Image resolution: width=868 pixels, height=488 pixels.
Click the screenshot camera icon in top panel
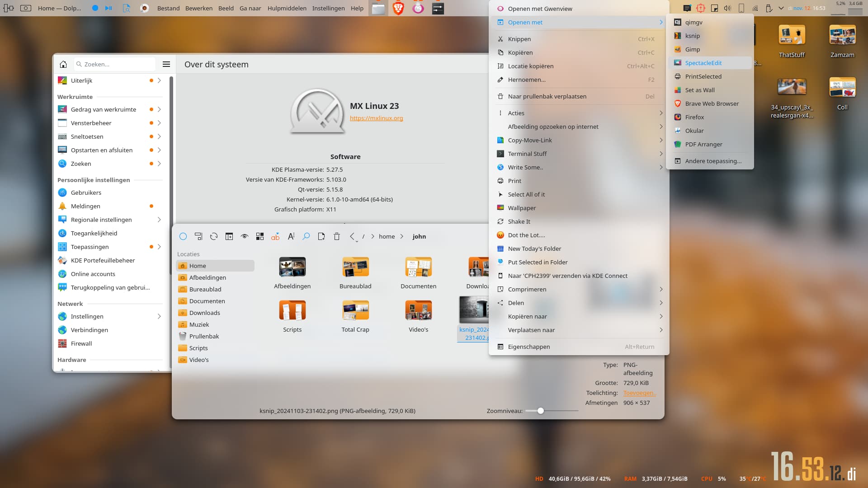[x=26, y=8]
